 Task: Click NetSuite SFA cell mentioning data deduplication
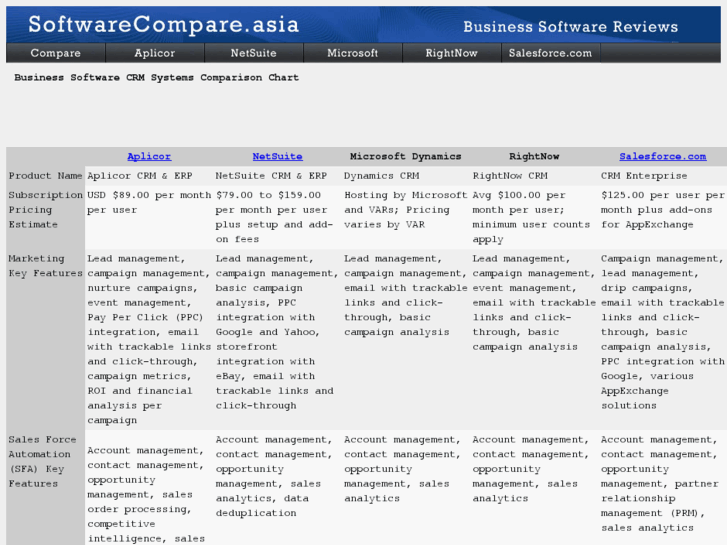(277, 487)
